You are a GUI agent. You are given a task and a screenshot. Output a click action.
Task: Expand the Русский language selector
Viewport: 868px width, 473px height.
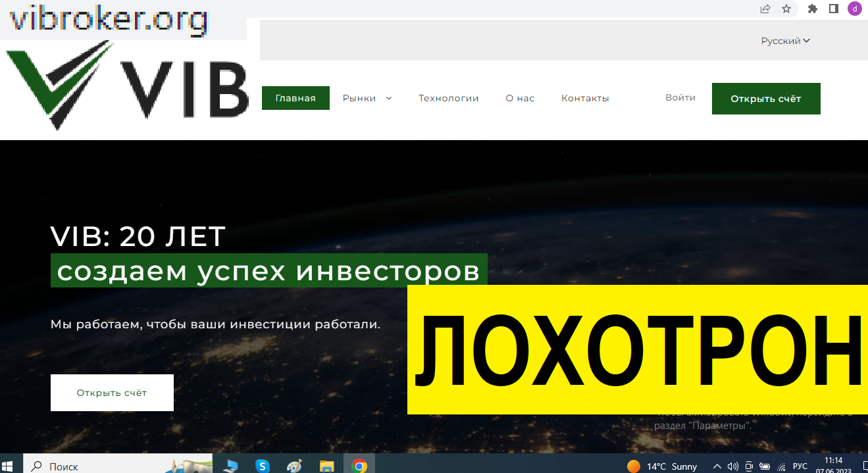786,41
